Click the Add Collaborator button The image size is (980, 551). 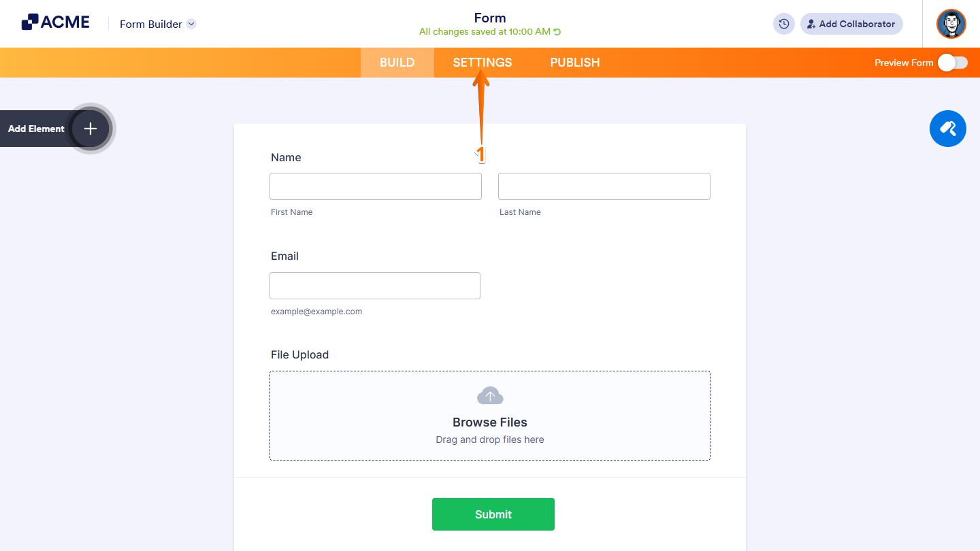click(x=851, y=23)
